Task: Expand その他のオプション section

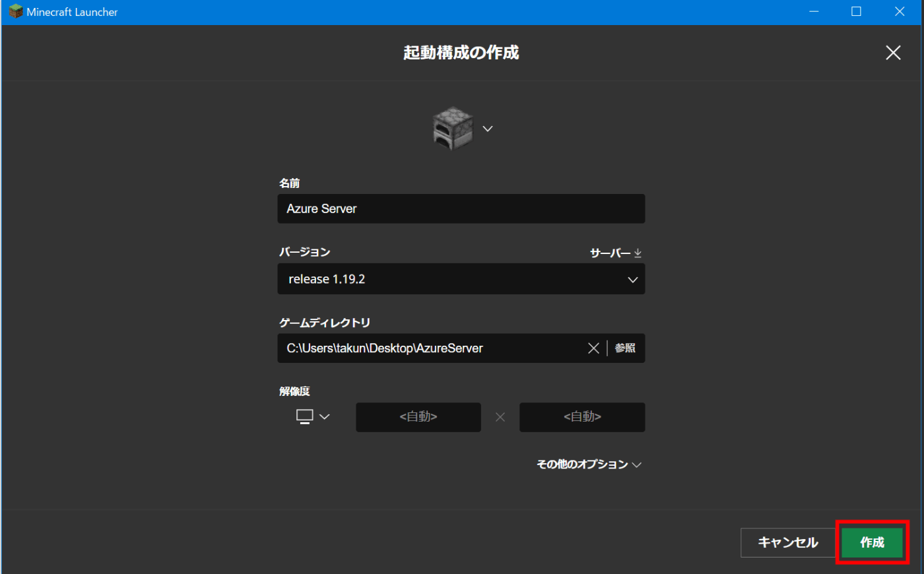Action: pyautogui.click(x=589, y=464)
